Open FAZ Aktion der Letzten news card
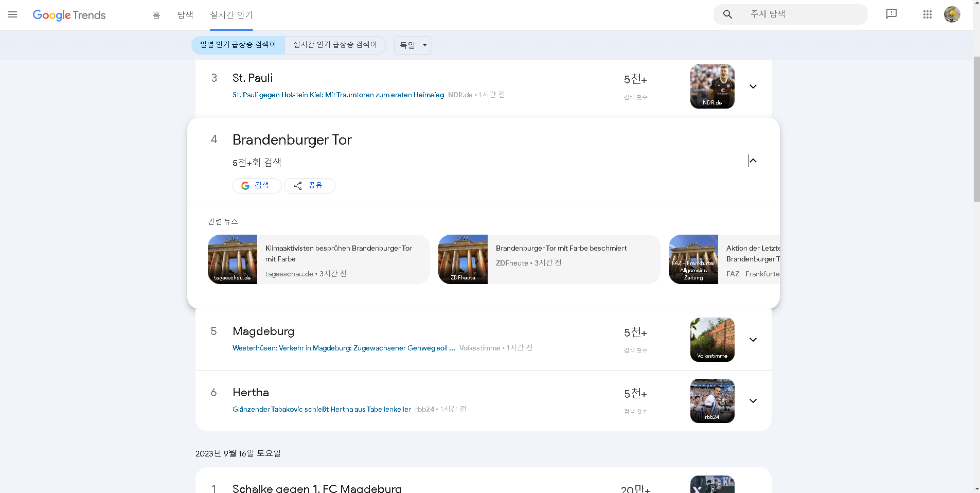 pos(724,259)
